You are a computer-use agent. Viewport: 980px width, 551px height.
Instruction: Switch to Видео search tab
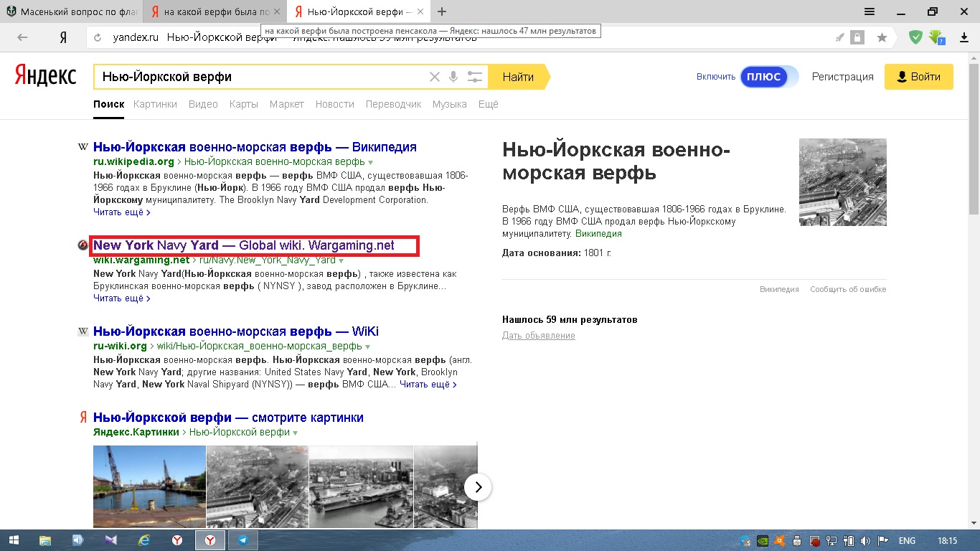click(x=203, y=104)
